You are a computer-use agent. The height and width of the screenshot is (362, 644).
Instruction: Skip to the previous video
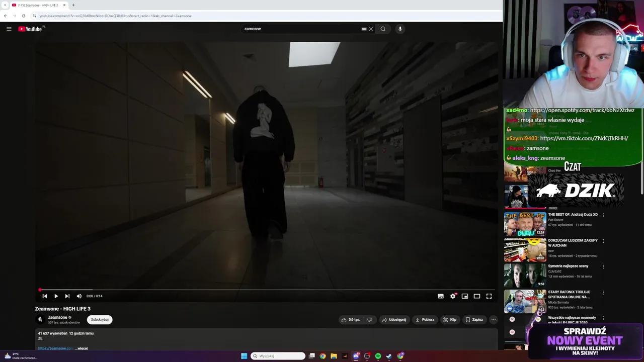click(44, 296)
